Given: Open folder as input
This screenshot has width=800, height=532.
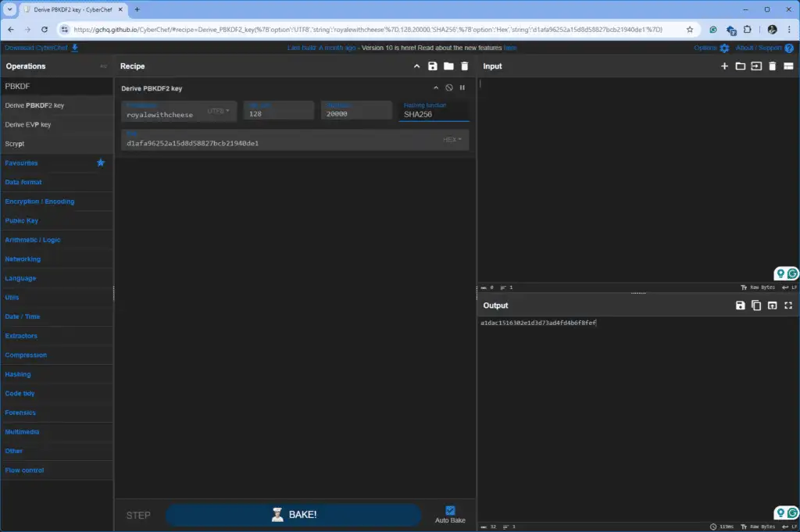Looking at the screenshot, I should [740, 66].
